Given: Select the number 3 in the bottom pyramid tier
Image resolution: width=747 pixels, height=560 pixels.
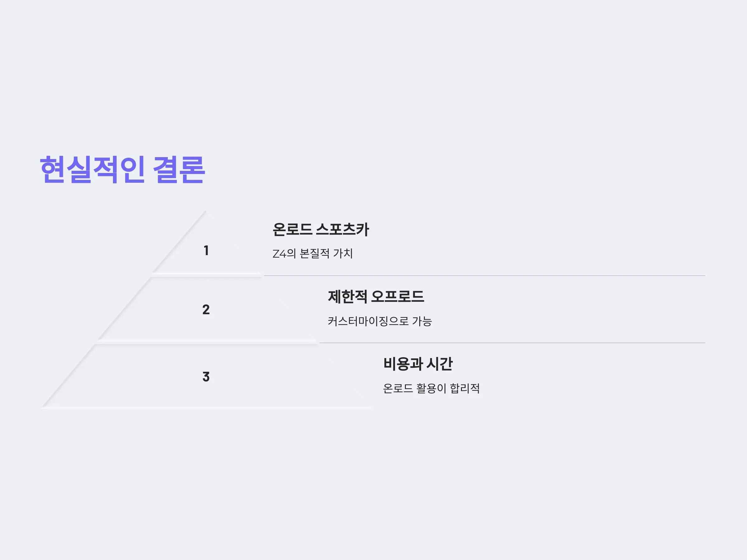Looking at the screenshot, I should [x=206, y=377].
